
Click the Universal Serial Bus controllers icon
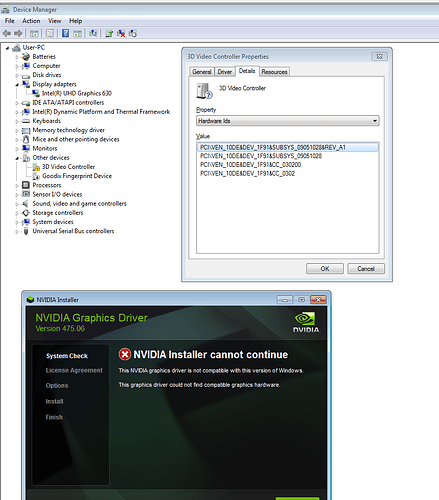pyautogui.click(x=26, y=231)
